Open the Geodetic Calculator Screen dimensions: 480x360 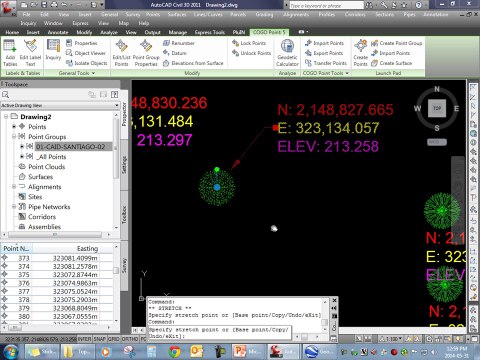point(287,53)
